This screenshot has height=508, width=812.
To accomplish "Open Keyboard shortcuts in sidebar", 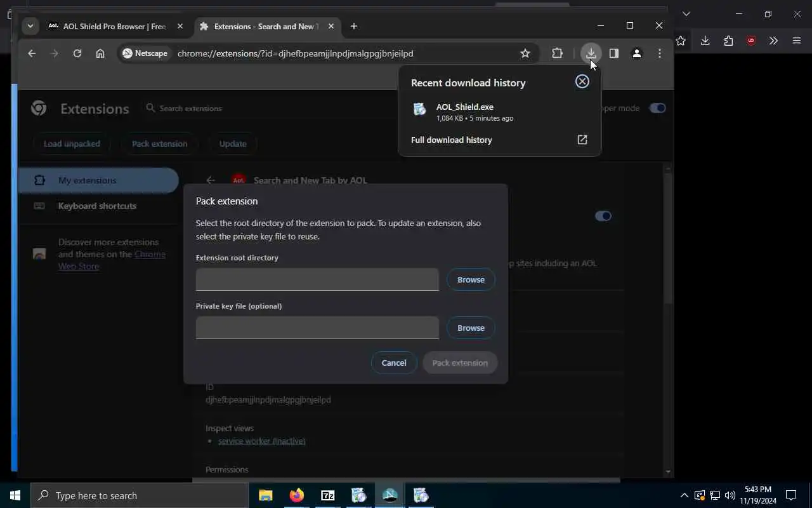I will tap(98, 206).
